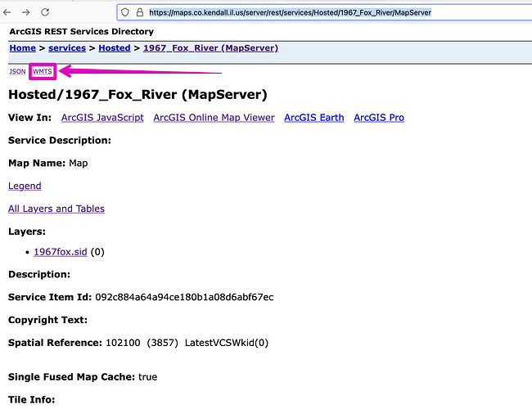Screen dimensions: 532x409
Task: Show All Layers and Tables
Action: tap(56, 209)
